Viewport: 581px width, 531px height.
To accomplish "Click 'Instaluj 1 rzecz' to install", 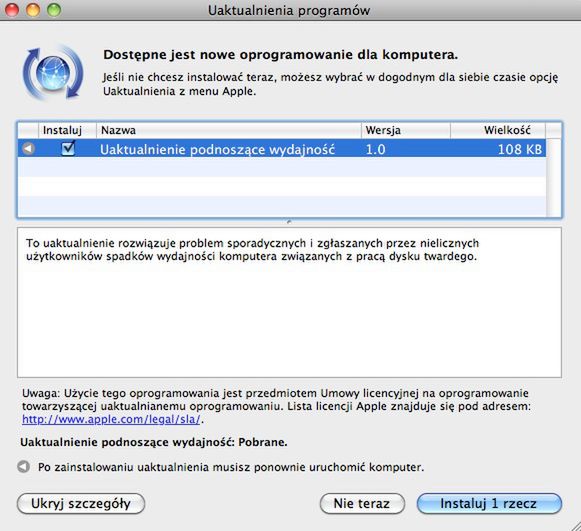I will tap(489, 504).
